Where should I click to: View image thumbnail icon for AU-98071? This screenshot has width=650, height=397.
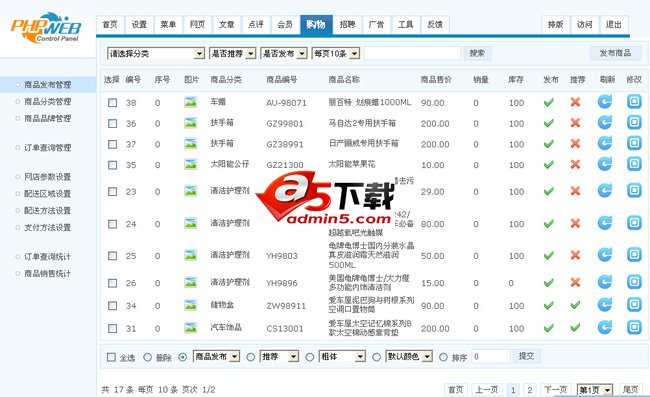pos(191,102)
